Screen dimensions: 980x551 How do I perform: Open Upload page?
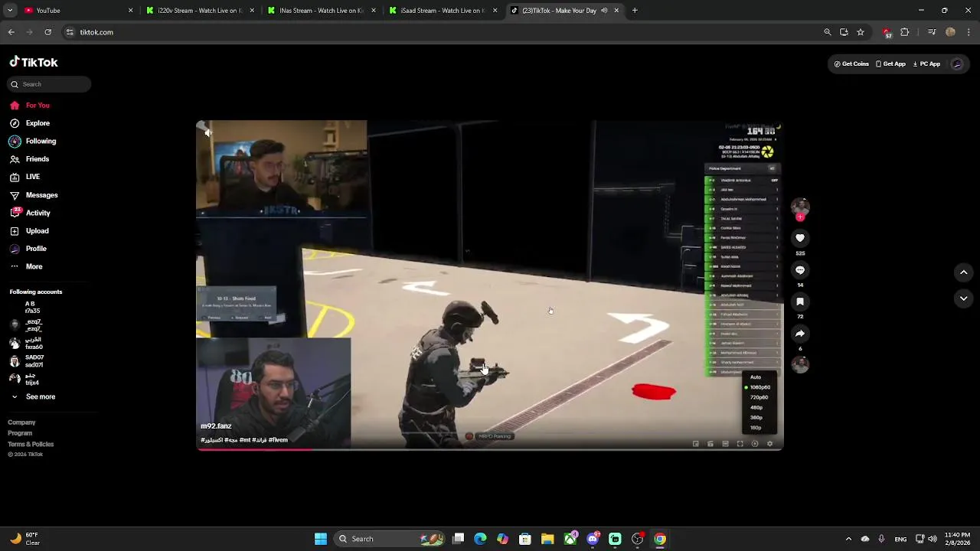click(x=29, y=231)
